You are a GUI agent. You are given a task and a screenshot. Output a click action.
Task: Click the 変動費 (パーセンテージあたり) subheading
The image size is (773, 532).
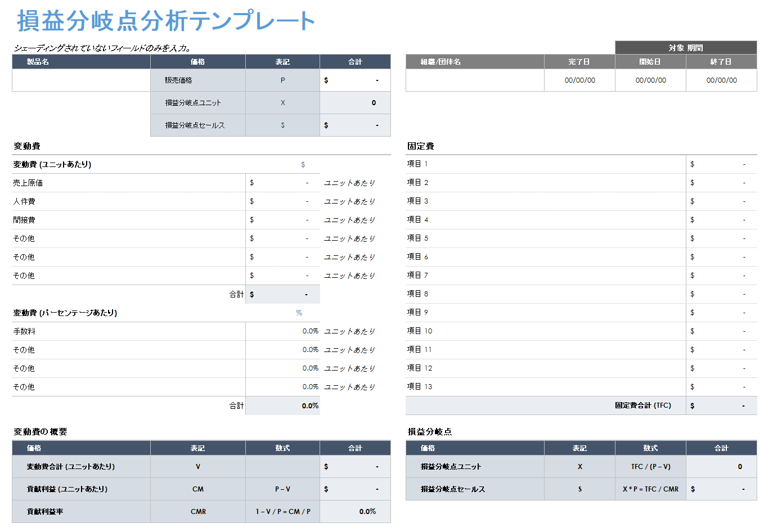(x=65, y=313)
